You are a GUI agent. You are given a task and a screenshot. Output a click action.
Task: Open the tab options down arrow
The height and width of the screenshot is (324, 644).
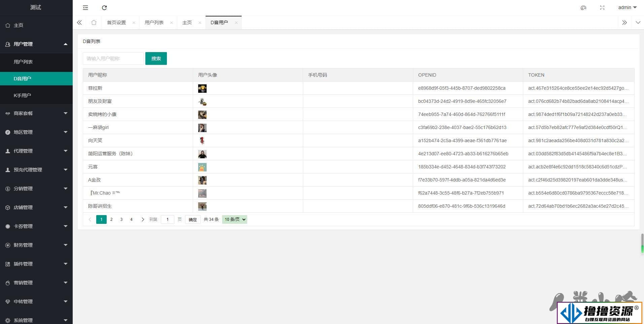point(638,23)
